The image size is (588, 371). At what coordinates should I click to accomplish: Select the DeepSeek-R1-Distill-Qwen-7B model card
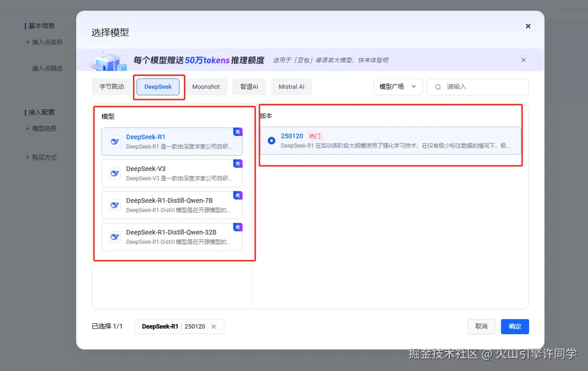[x=172, y=205]
